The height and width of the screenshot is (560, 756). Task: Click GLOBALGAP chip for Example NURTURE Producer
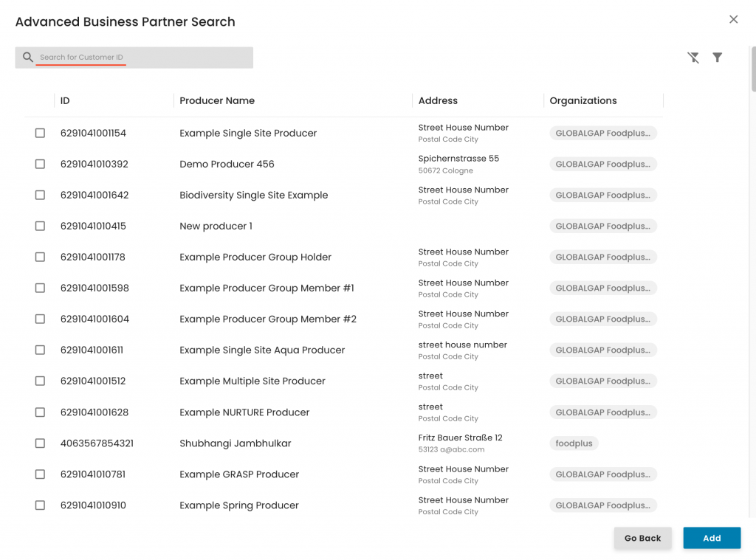(602, 412)
